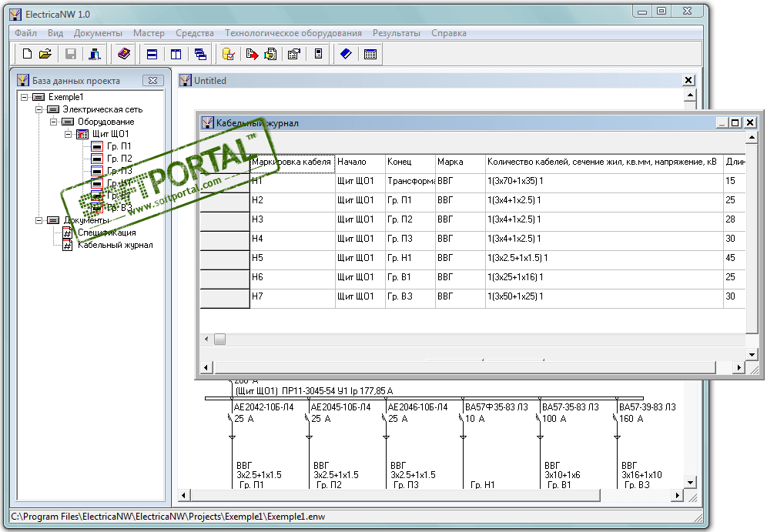Click scroll-right arrow of Untitled diagram
Viewport: 767px width, 532px height.
678,495
